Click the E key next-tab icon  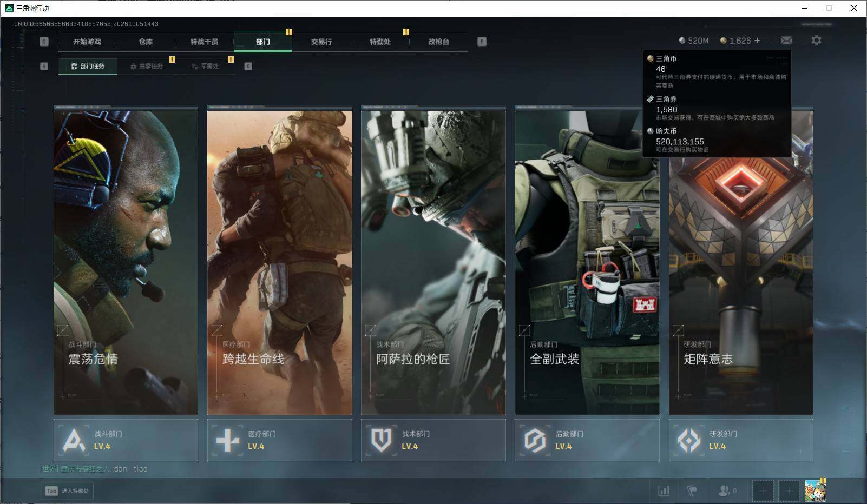pos(482,42)
